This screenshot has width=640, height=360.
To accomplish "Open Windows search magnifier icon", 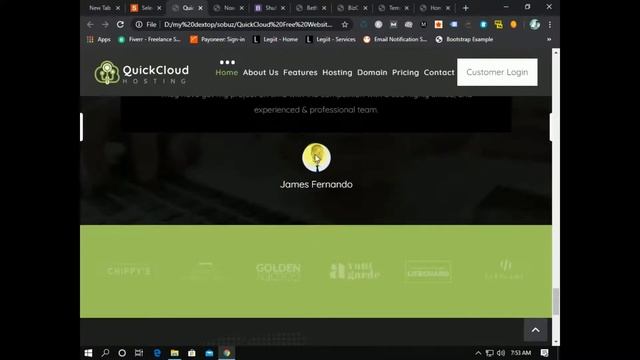I will (x=105, y=353).
